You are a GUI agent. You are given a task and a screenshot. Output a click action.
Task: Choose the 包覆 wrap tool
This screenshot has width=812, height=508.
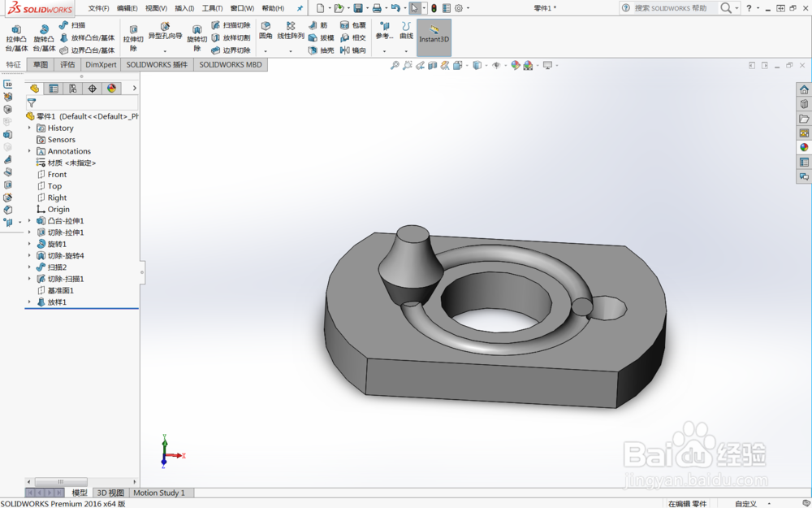352,25
